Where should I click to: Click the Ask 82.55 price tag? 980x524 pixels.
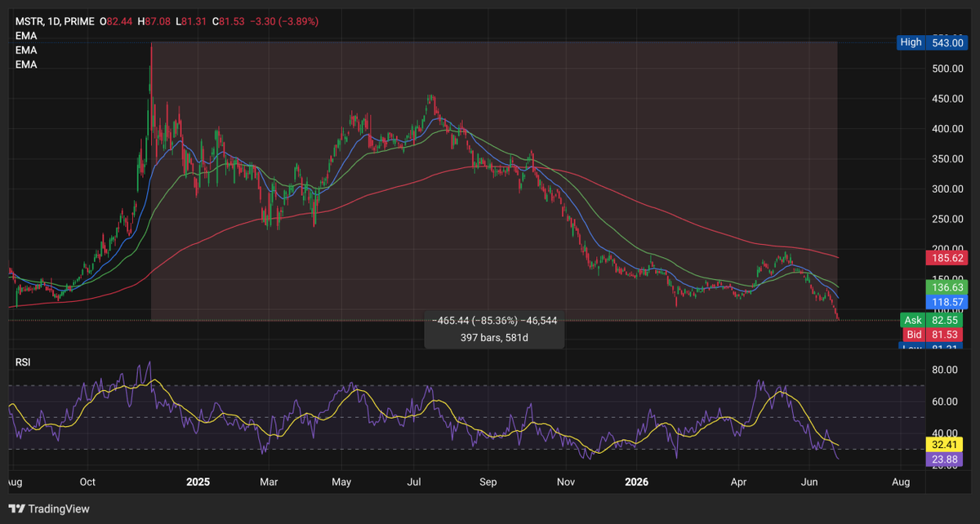[933, 320]
